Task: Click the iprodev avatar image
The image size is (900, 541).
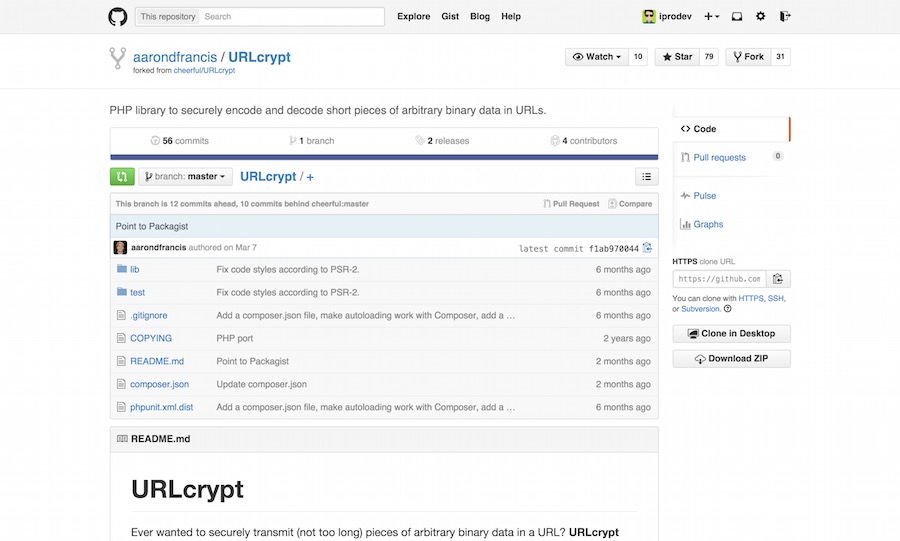Action: point(649,17)
